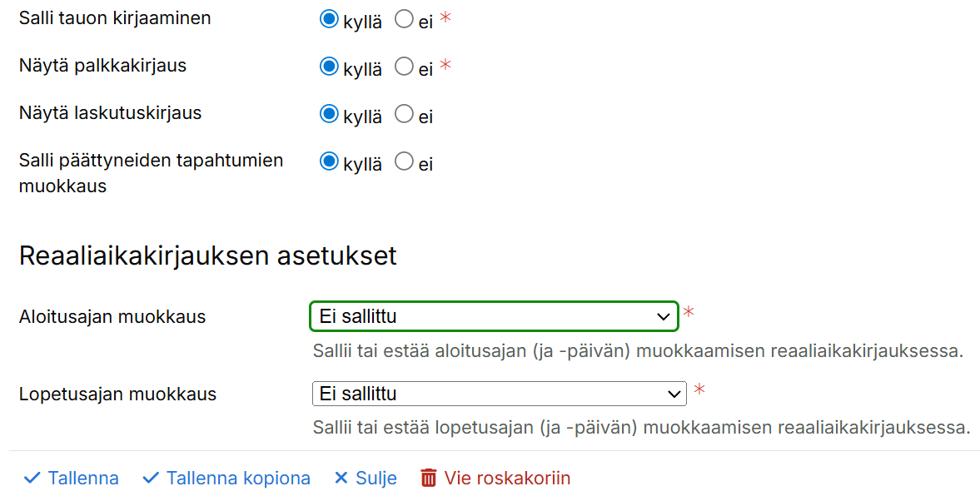Disable Salli päättyneiden tapahtumien muokkaus with 'ei'
This screenshot has width=980, height=501.
(404, 161)
